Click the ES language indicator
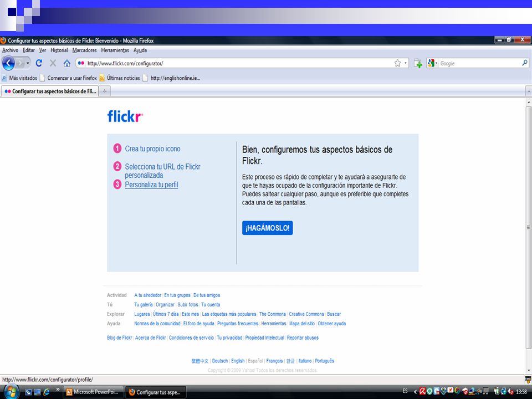Viewport: 532px width, 399px height. 405,391
